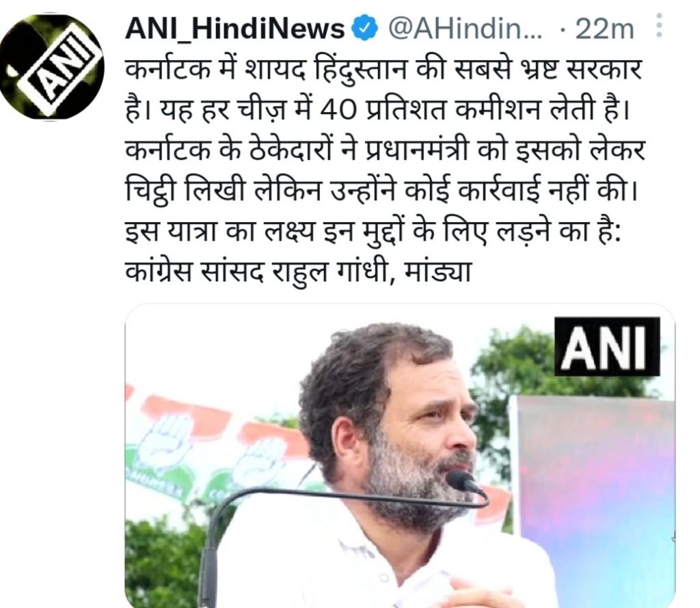The image size is (700, 608).
Task: Open the attached photo of speaker at microphone
Action: click(399, 456)
